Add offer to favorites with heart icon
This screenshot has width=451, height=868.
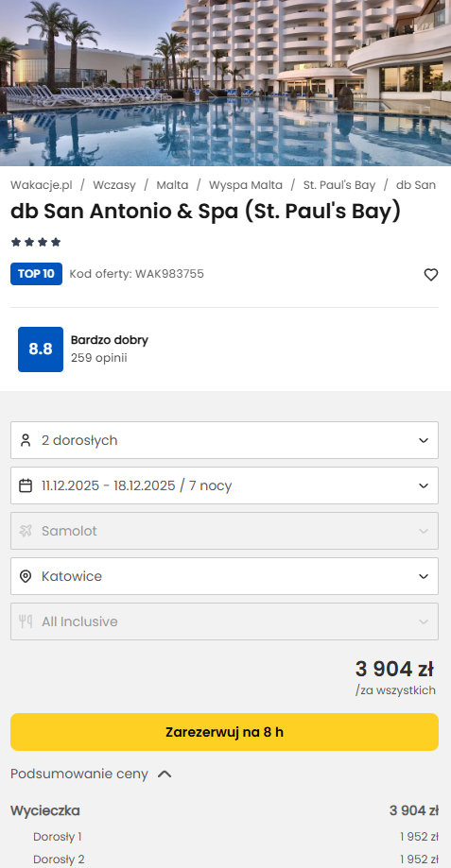[x=430, y=275]
